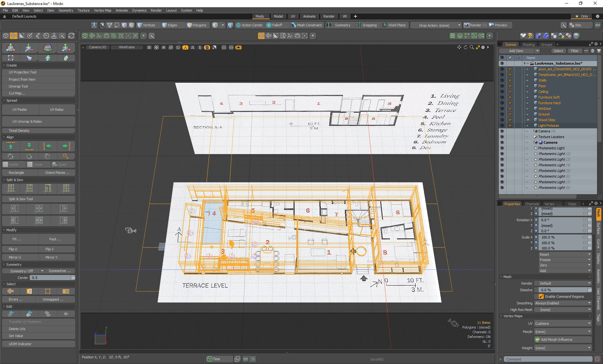Click the Delete UVs button
The height and width of the screenshot is (364, 603).
point(17,329)
